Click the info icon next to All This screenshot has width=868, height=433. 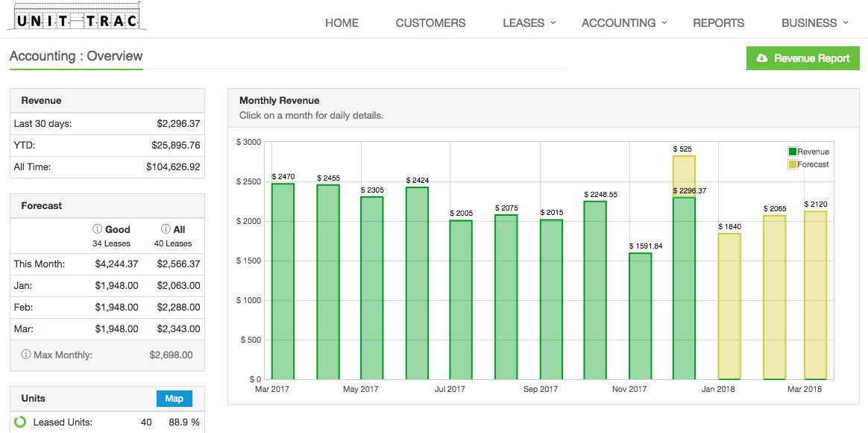click(165, 229)
